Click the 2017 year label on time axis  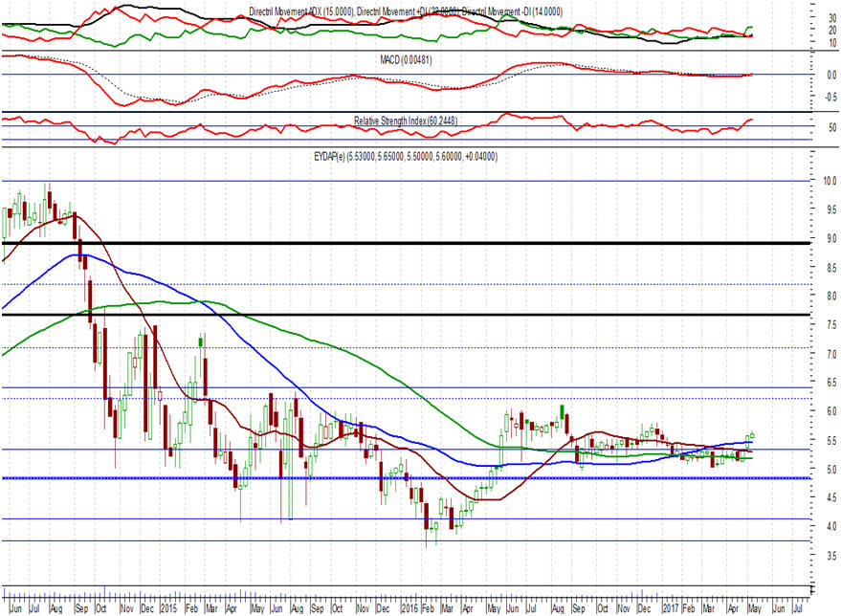coord(671,608)
